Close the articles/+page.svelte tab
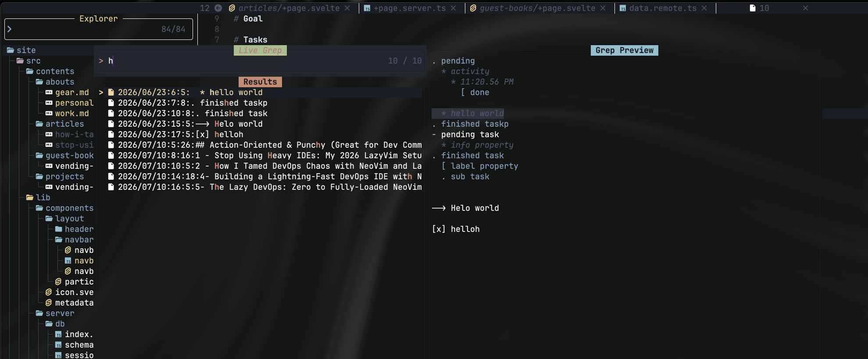 (x=347, y=8)
